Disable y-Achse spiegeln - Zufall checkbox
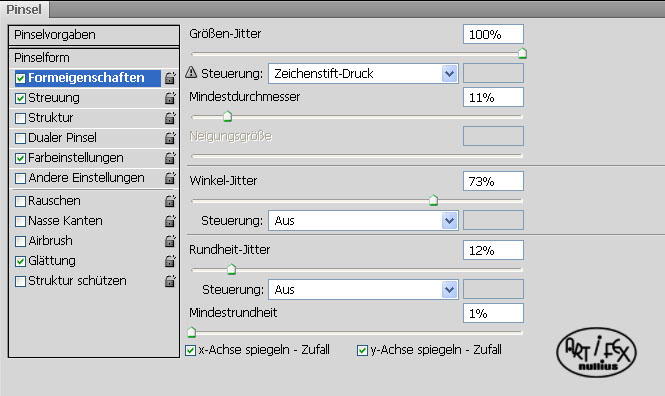The image size is (665, 396). (362, 350)
